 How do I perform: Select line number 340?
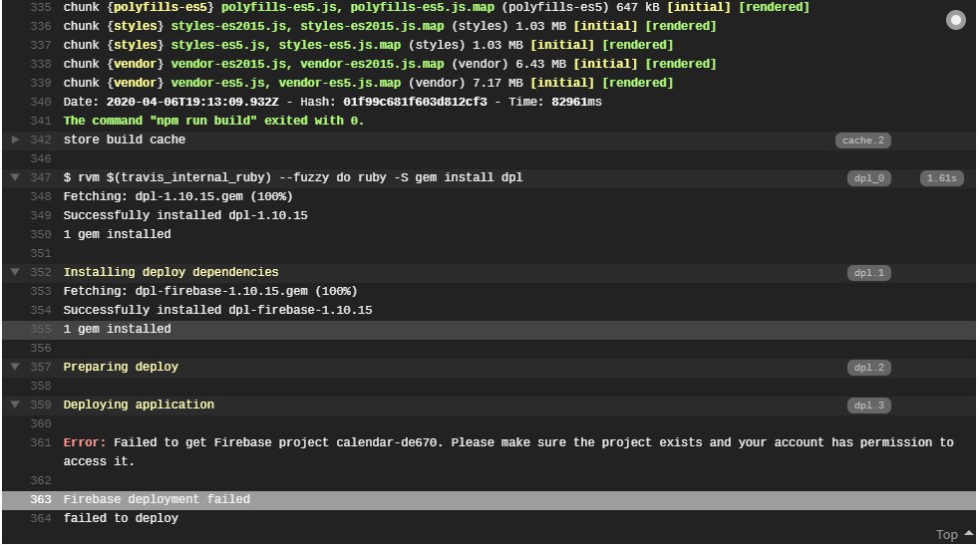[41, 102]
